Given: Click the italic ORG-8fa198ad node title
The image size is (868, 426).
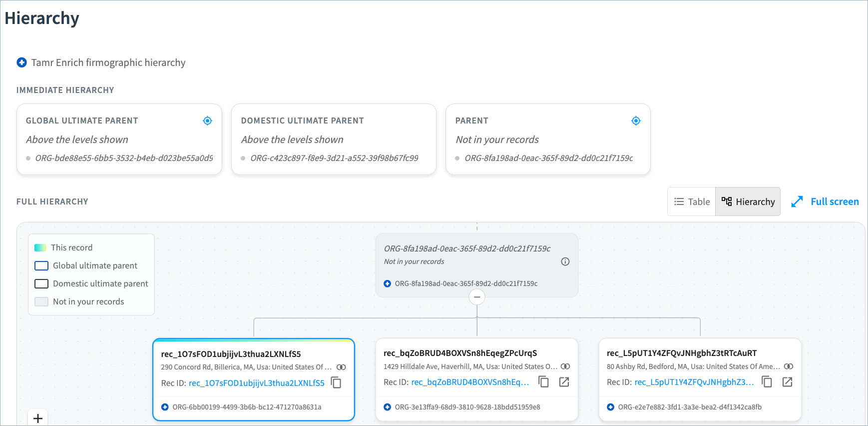Looking at the screenshot, I should point(467,248).
